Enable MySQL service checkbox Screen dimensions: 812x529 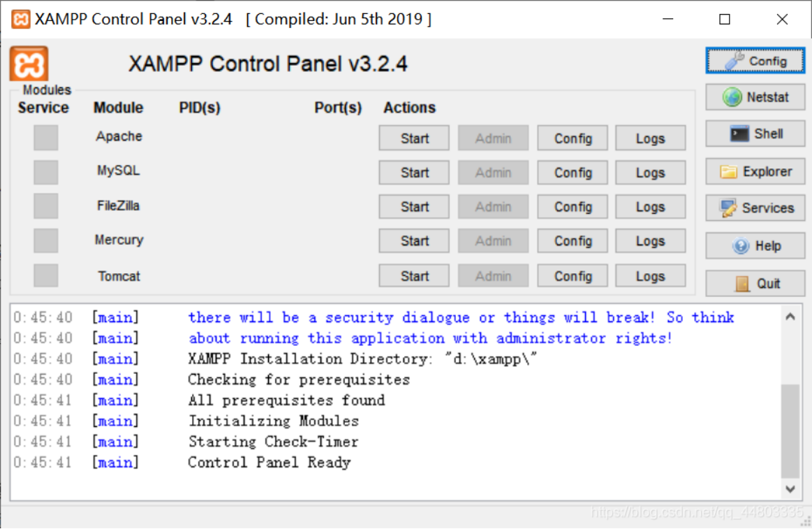point(45,171)
